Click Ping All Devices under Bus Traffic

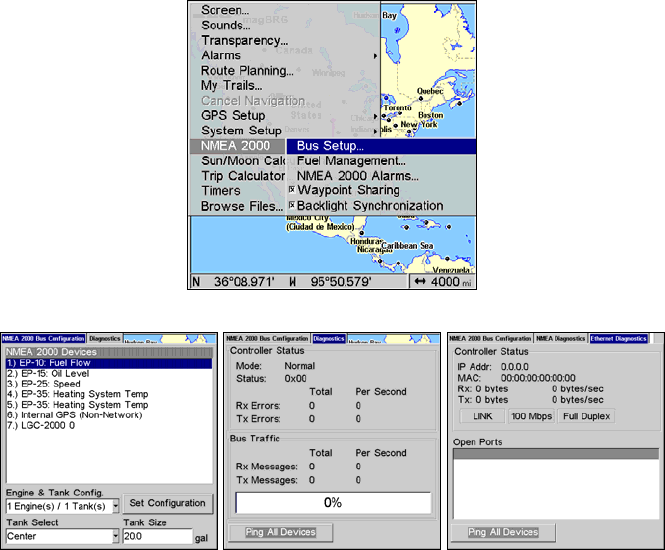pyautogui.click(x=281, y=532)
